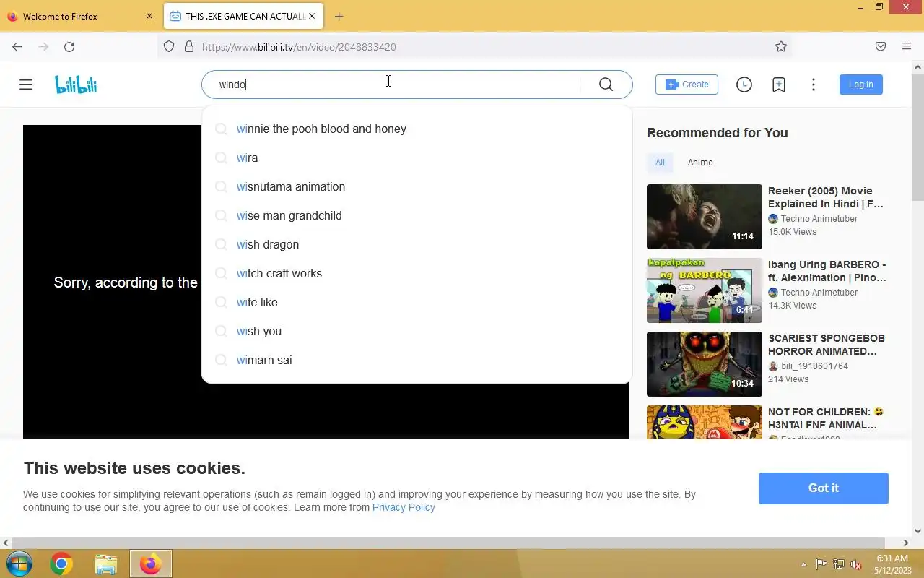Select suggestion 'wife like'

click(417, 302)
